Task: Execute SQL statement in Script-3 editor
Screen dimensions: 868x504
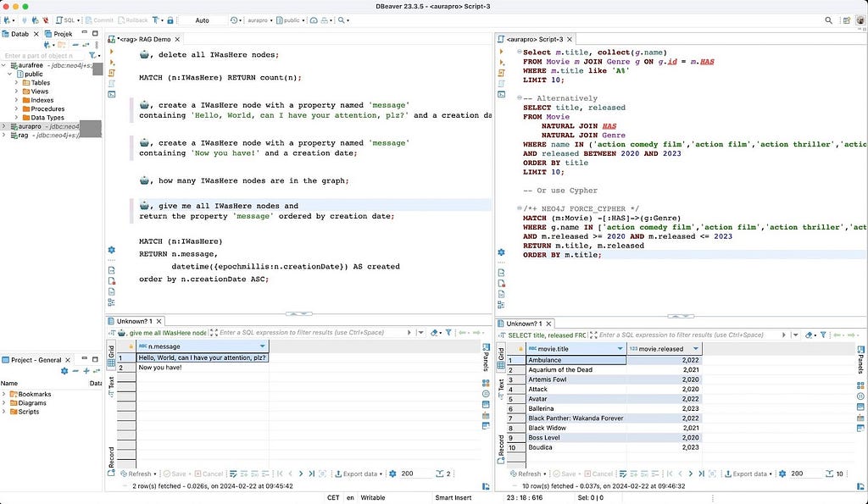Action: click(502, 52)
